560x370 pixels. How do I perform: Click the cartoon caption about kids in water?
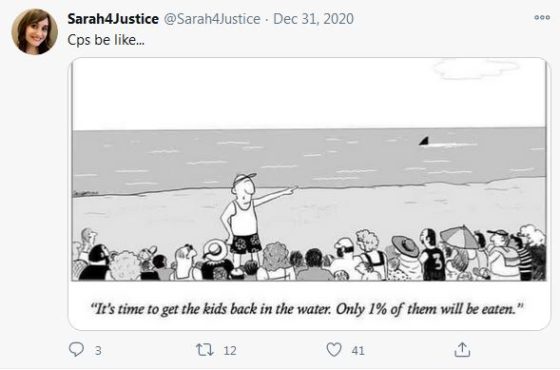pyautogui.click(x=307, y=309)
